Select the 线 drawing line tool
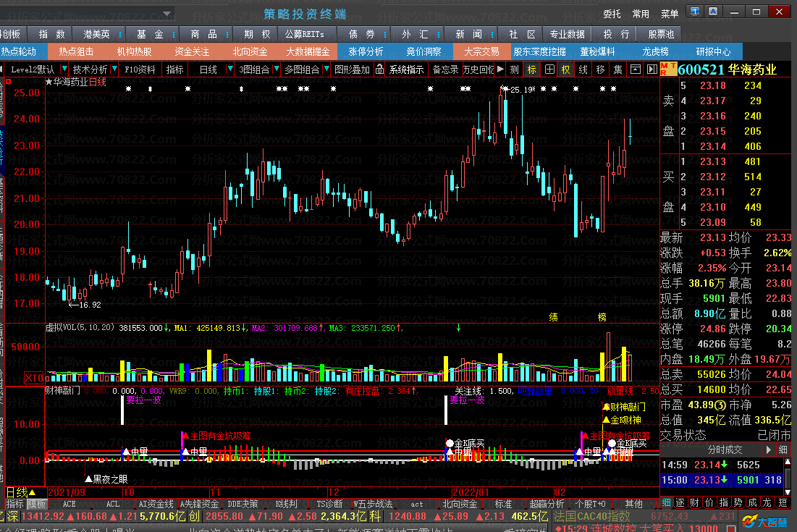This screenshot has width=797, height=532. 583,69
